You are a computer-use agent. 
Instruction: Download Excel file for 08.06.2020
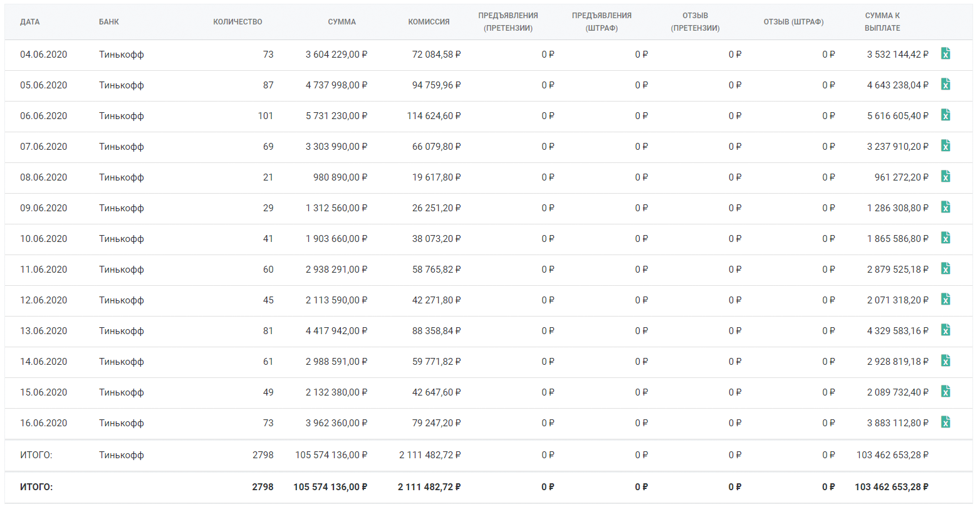pyautogui.click(x=946, y=177)
